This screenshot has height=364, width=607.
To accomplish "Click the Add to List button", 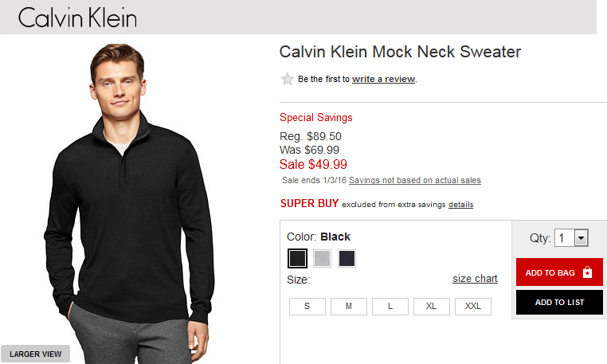I will pyautogui.click(x=559, y=302).
